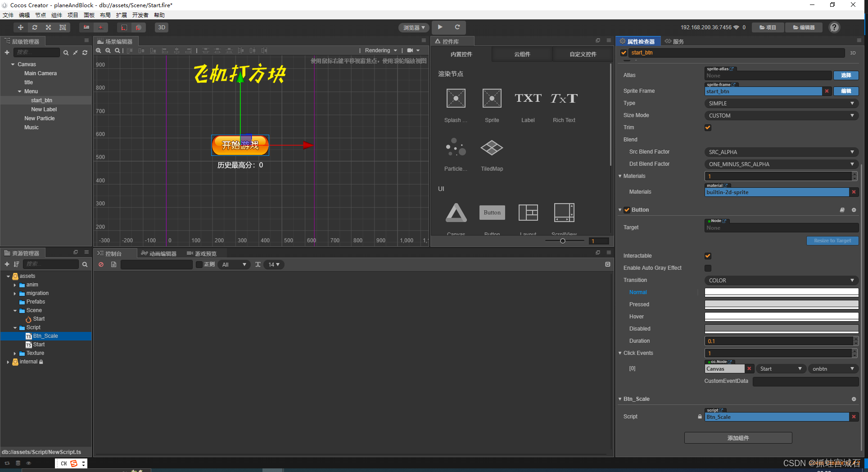Open the onbtn handler dropdown

[833, 369]
